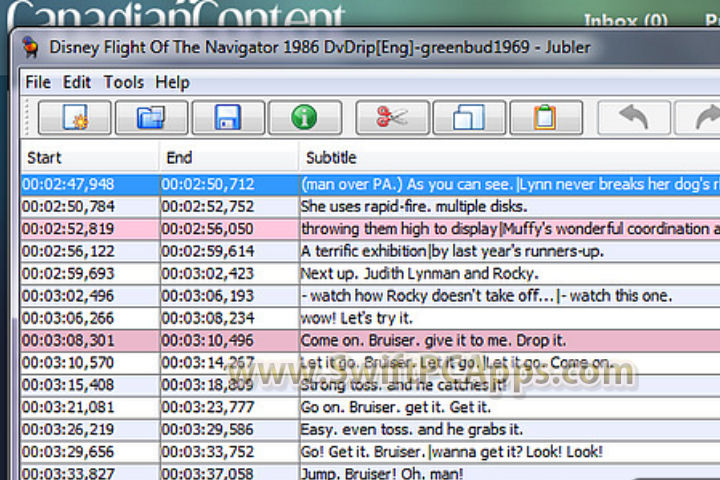The height and width of the screenshot is (480, 720).
Task: Select end time 00:02:50,712
Action: pyautogui.click(x=208, y=184)
